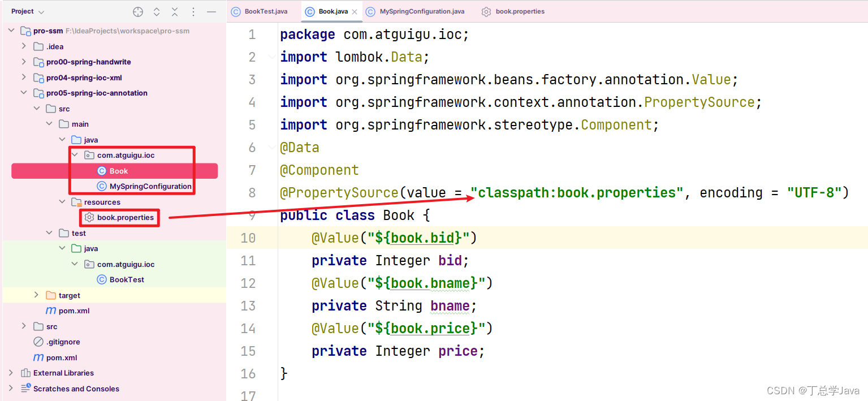Screen dimensions: 868x401
Task: Collapse the imports fold arrow at line 2
Action: pyautogui.click(x=271, y=57)
